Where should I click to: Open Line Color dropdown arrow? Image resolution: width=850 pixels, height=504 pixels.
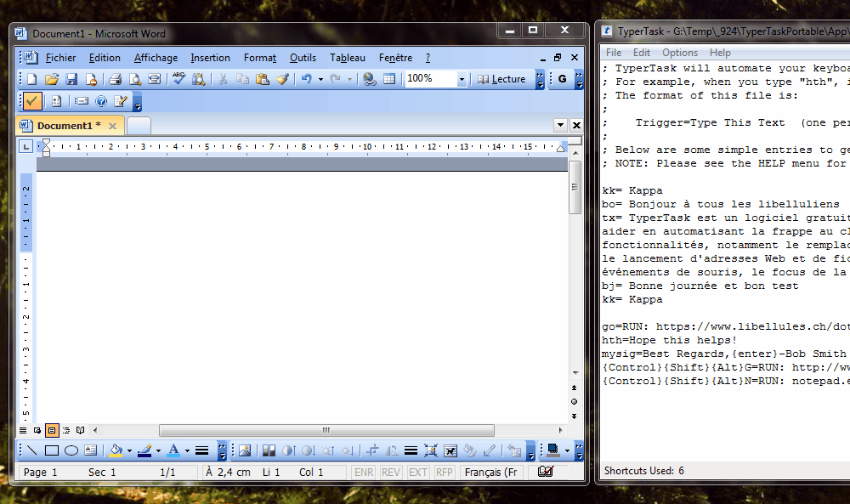pos(158,450)
